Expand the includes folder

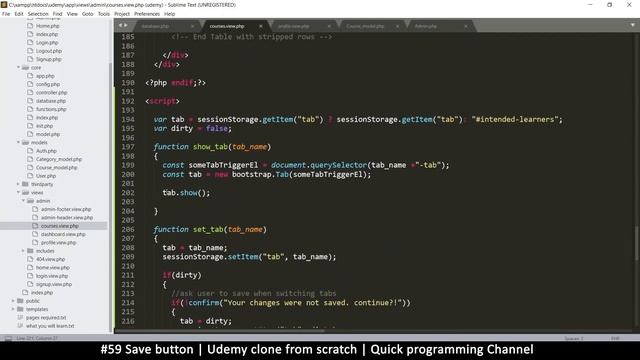click(23, 251)
